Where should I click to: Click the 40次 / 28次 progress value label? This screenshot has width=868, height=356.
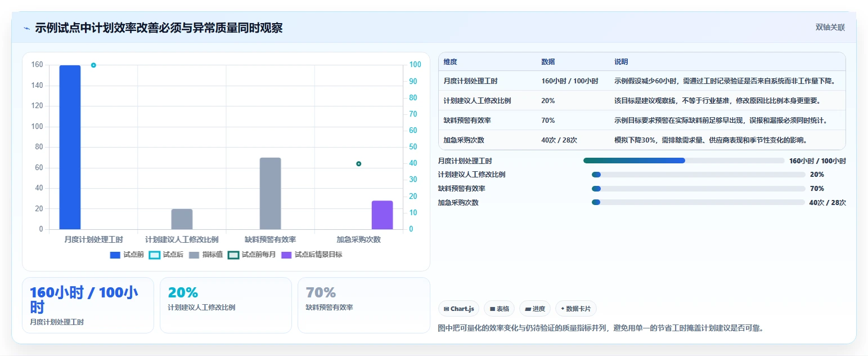(827, 203)
